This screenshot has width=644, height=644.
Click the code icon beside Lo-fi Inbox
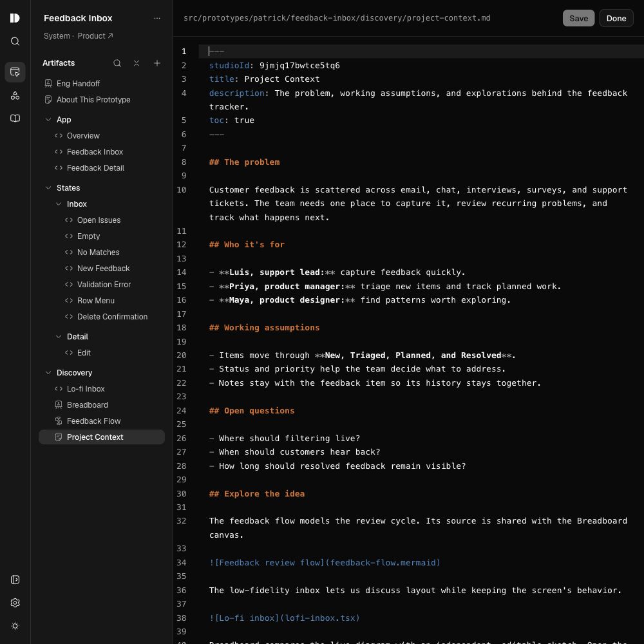pos(59,388)
